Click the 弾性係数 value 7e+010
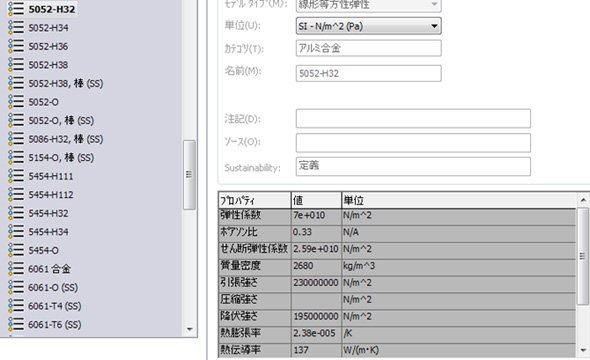Image resolution: width=590 pixels, height=360 pixels. [316, 216]
